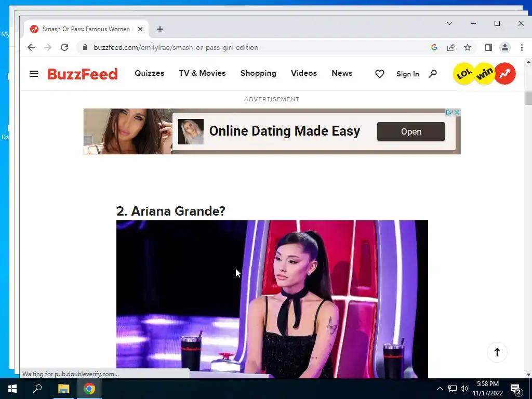This screenshot has height=399, width=532.
Task: Click the yellow LOL badge
Action: (x=464, y=74)
